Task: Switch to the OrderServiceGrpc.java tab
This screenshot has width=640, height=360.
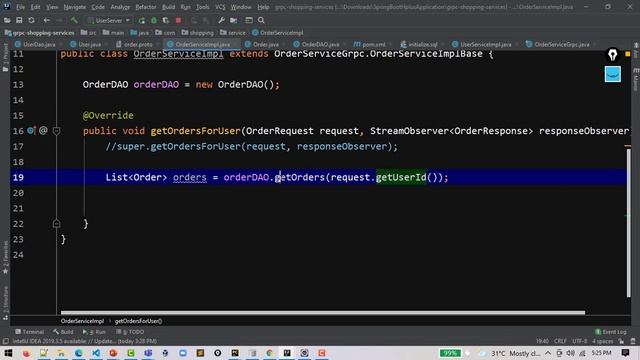Action: [561, 44]
